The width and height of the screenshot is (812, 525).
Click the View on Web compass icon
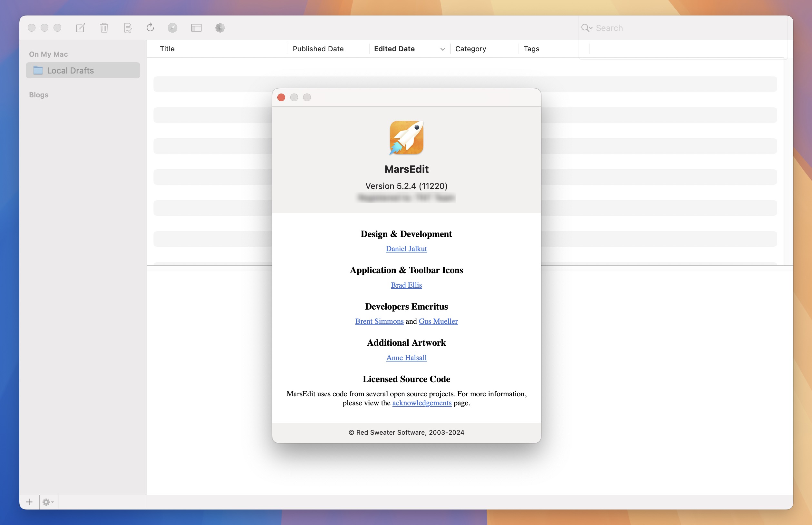click(x=173, y=28)
